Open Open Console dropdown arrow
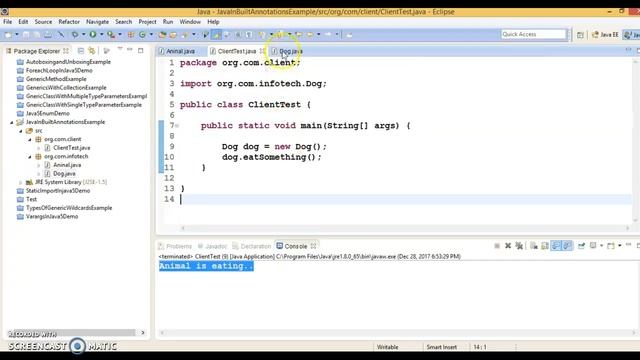The image size is (640, 360). pos(619,246)
